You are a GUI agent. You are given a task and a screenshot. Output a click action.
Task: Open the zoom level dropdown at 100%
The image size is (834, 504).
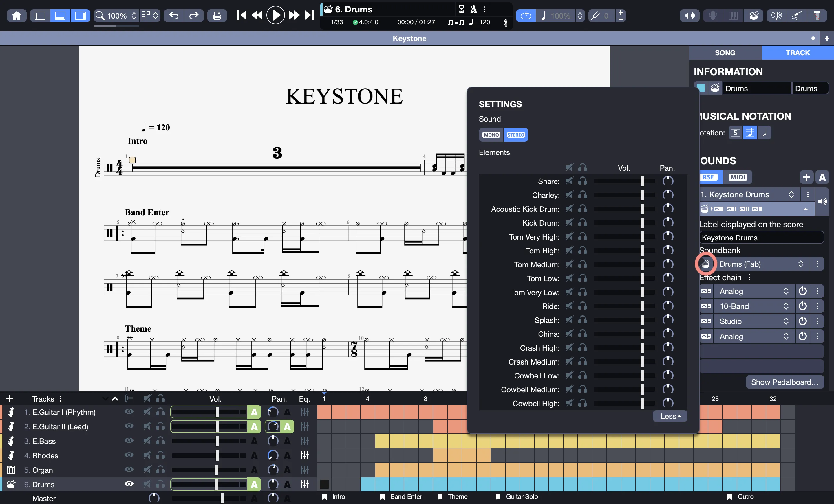pos(116,16)
